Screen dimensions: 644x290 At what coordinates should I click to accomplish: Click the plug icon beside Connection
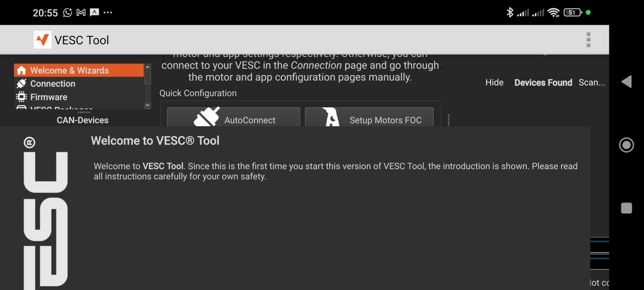tap(21, 84)
